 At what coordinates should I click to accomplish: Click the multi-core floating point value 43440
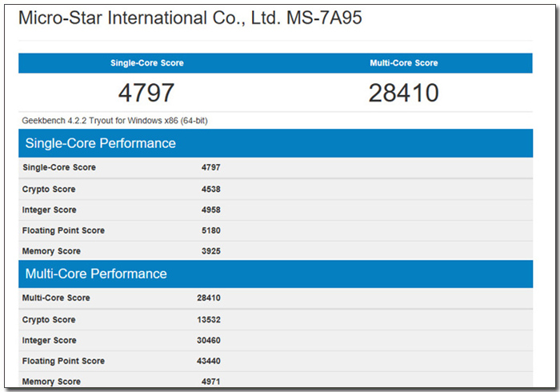click(209, 362)
